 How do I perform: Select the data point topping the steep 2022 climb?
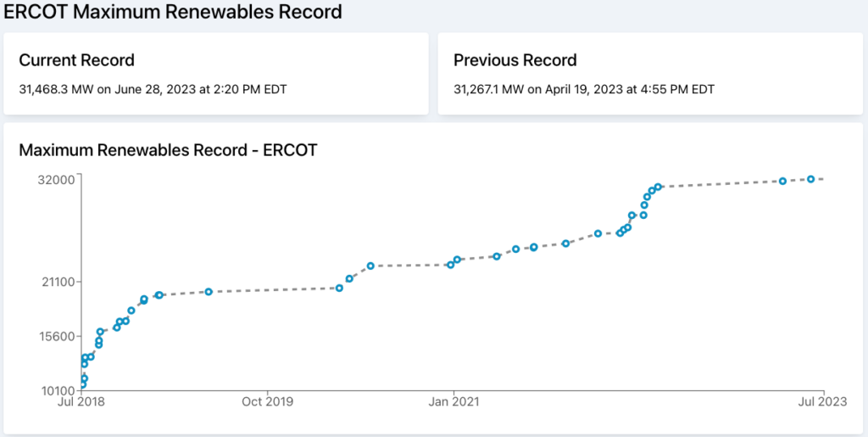click(658, 188)
